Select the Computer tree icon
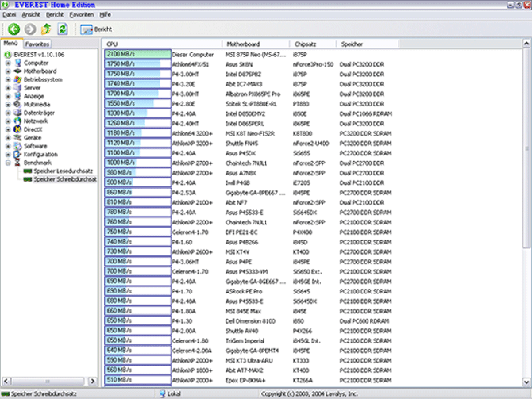Image resolution: width=532 pixels, height=399 pixels. tap(18, 63)
